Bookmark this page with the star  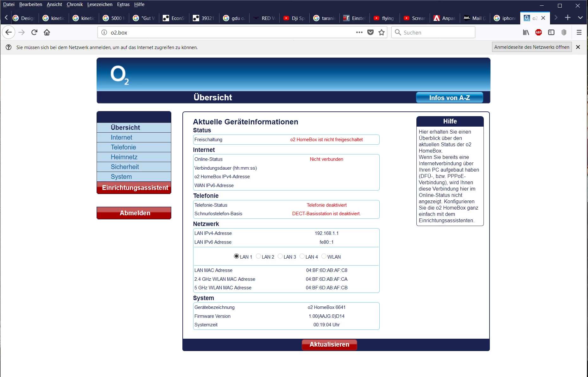click(382, 32)
